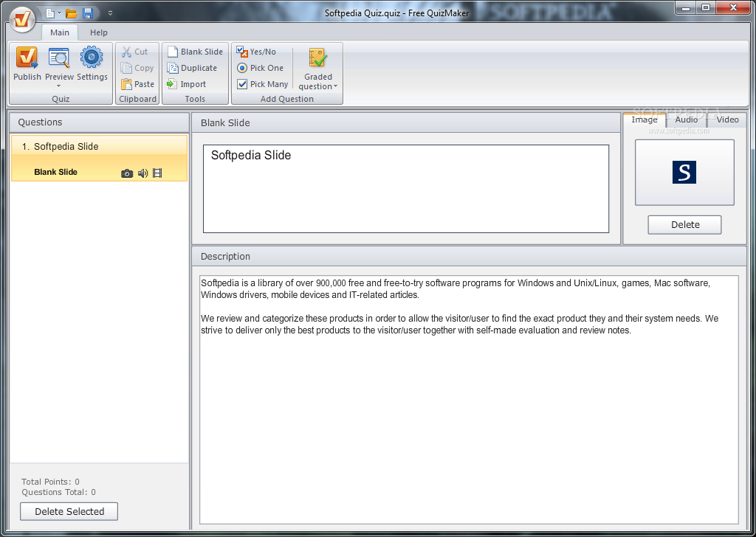The image size is (756, 537).
Task: Click the speaker icon on Blank Slide row
Action: point(142,173)
